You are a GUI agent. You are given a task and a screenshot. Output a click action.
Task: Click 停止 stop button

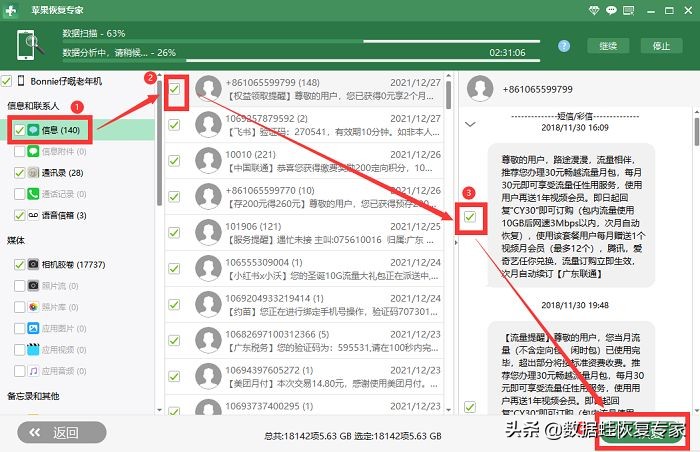(661, 46)
